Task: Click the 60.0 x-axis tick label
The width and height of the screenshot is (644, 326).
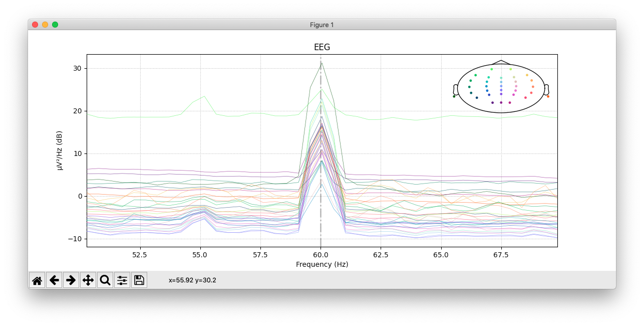Action: [320, 255]
